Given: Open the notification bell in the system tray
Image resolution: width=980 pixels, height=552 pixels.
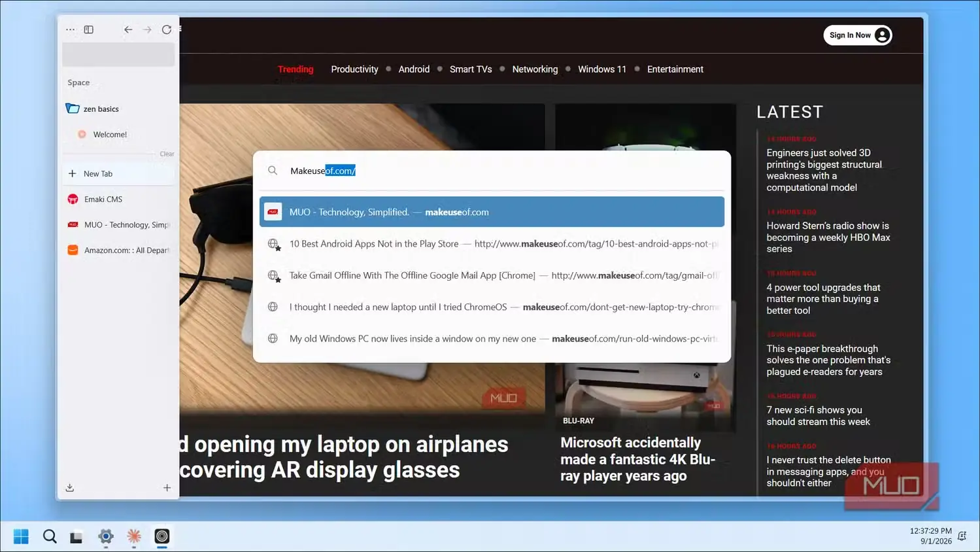Looking at the screenshot, I should tap(962, 536).
